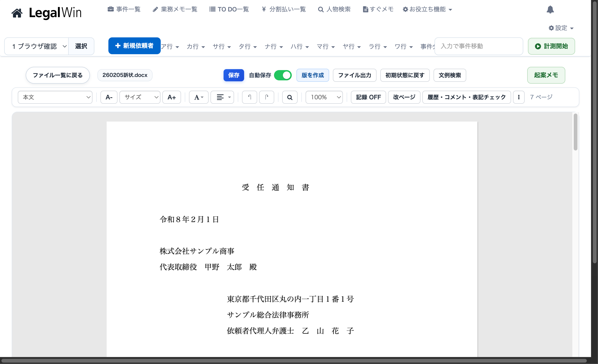
Task: Open 起案メモ panel
Action: (546, 75)
